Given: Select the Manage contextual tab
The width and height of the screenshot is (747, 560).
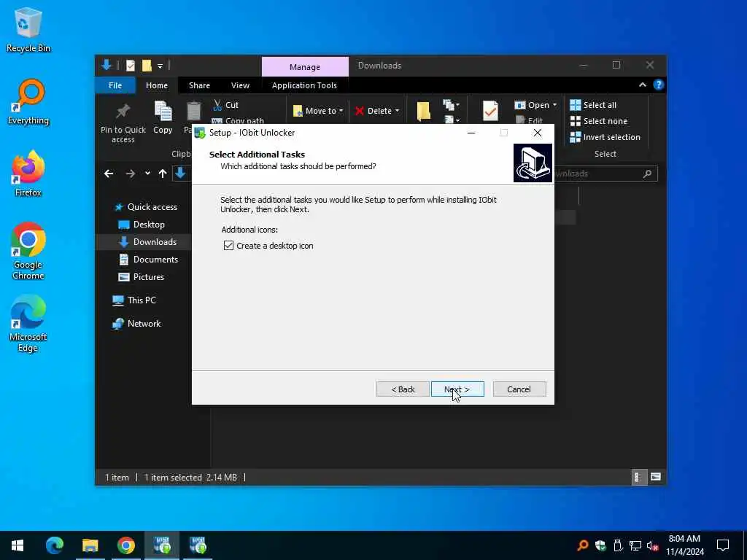Looking at the screenshot, I should pos(305,66).
